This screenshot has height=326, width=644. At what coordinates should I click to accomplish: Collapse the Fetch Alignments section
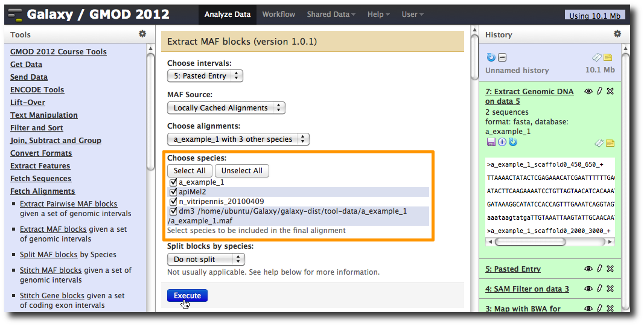point(43,192)
